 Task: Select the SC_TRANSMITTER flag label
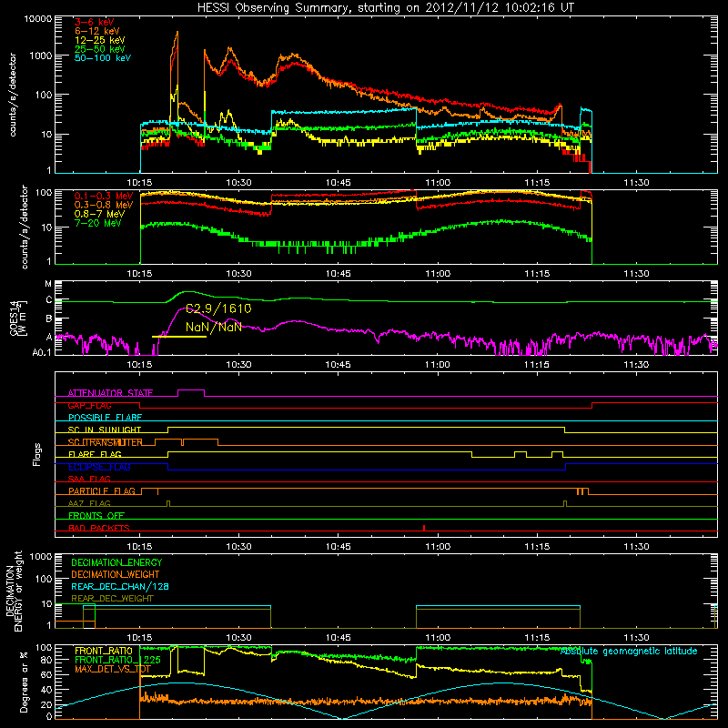point(105,442)
